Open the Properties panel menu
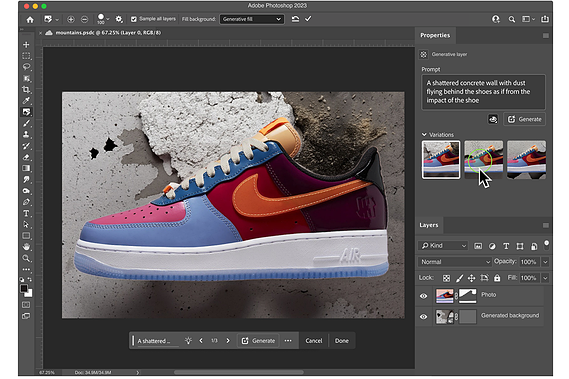 [545, 36]
